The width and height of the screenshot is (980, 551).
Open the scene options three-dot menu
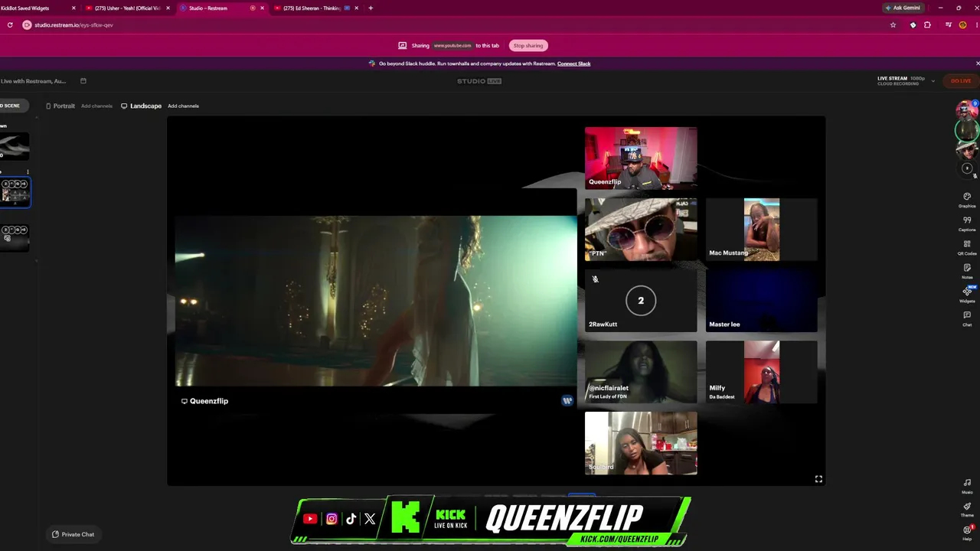28,172
